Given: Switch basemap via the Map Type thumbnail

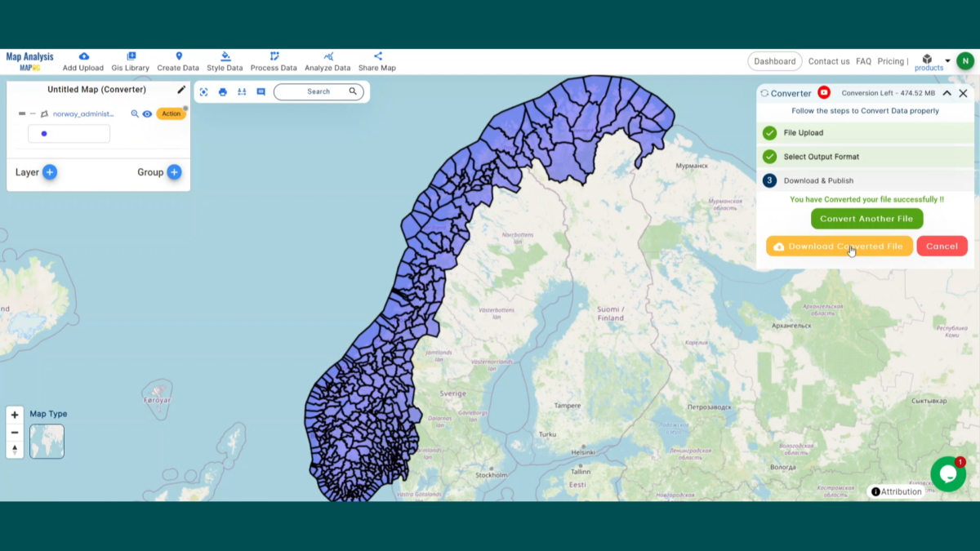Looking at the screenshot, I should click(47, 442).
